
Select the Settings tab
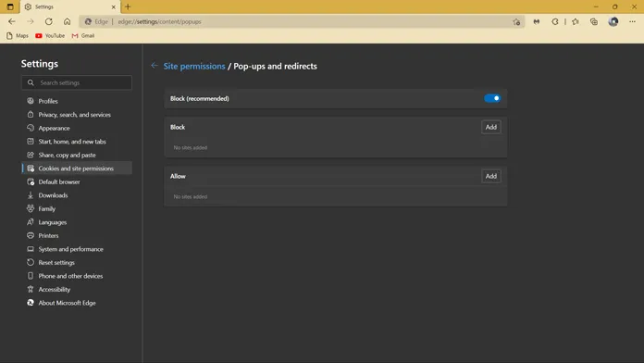pos(69,7)
